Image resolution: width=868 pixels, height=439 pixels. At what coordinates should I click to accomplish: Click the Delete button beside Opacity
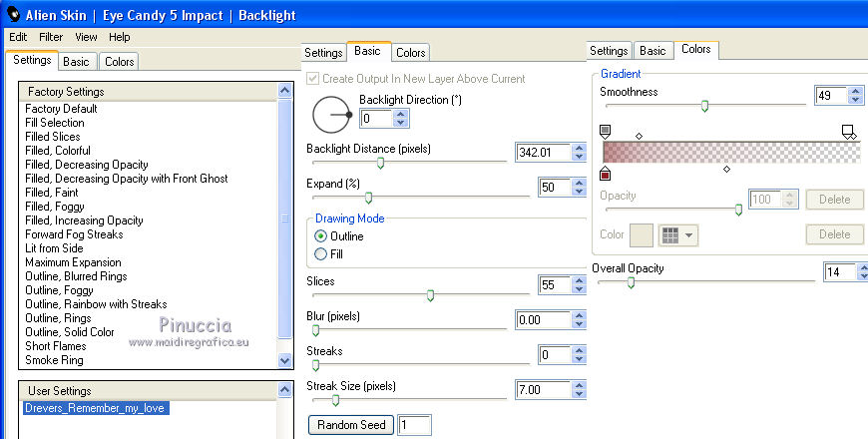(x=835, y=200)
